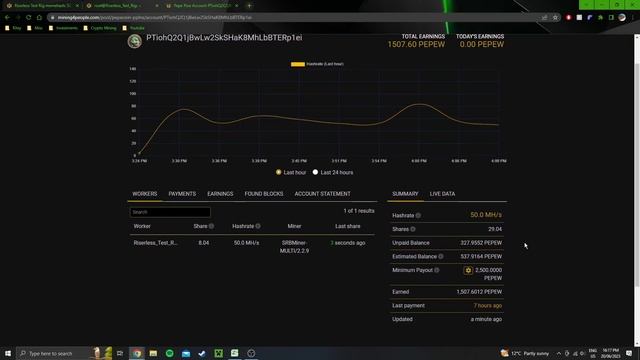Switch to the Earnings tab
Viewport: 640px width, 360px height.
(x=220, y=194)
